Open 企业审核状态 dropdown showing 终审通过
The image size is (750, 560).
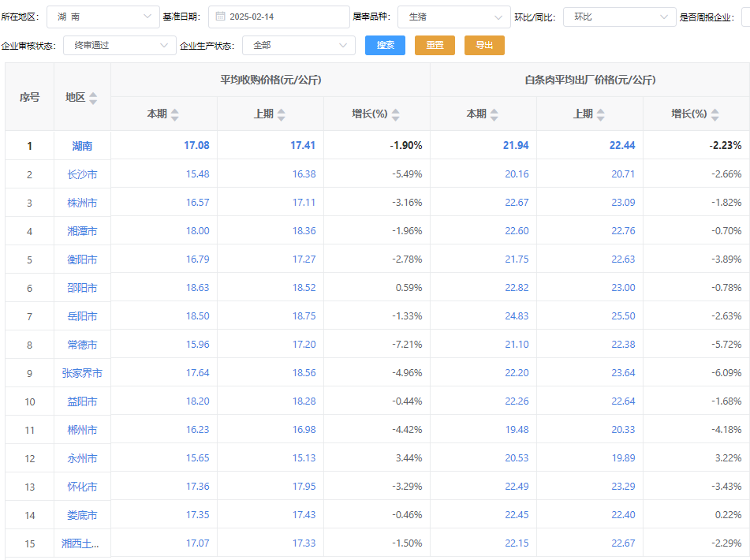118,46
